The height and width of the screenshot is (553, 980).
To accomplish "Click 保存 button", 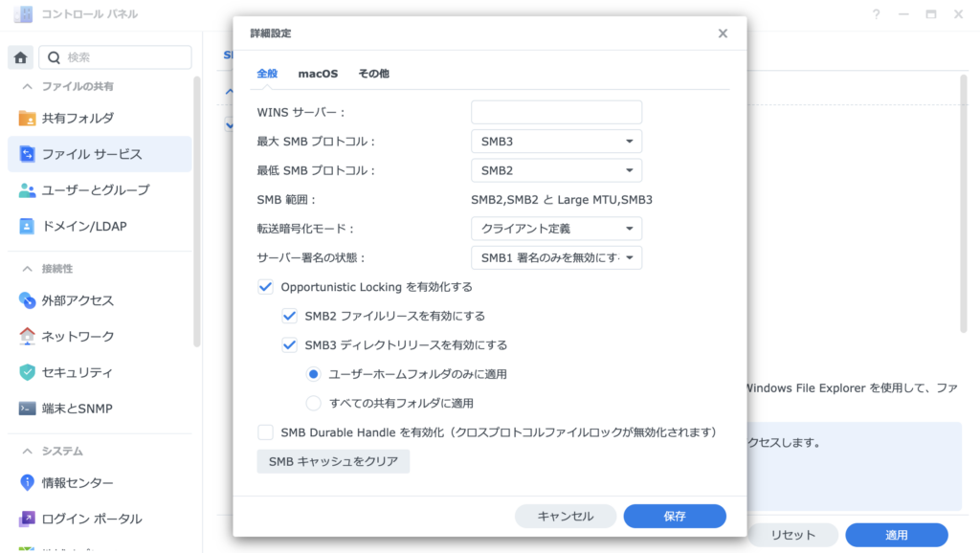I will coord(675,516).
